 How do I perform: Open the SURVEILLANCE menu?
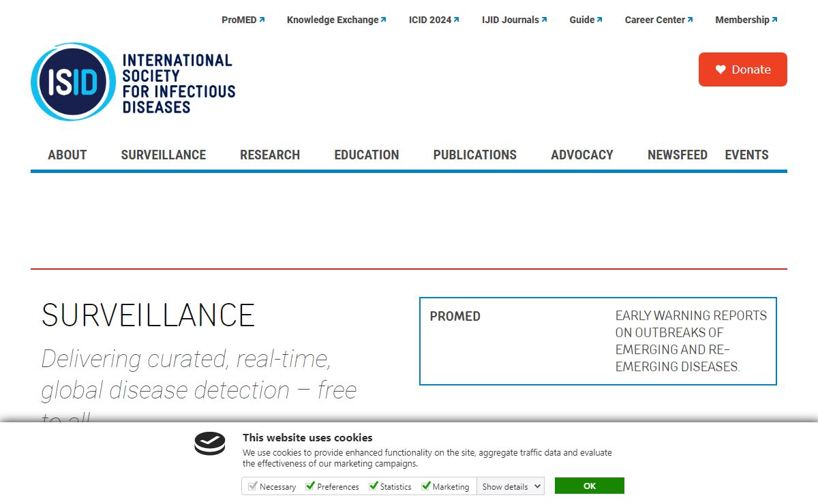164,155
